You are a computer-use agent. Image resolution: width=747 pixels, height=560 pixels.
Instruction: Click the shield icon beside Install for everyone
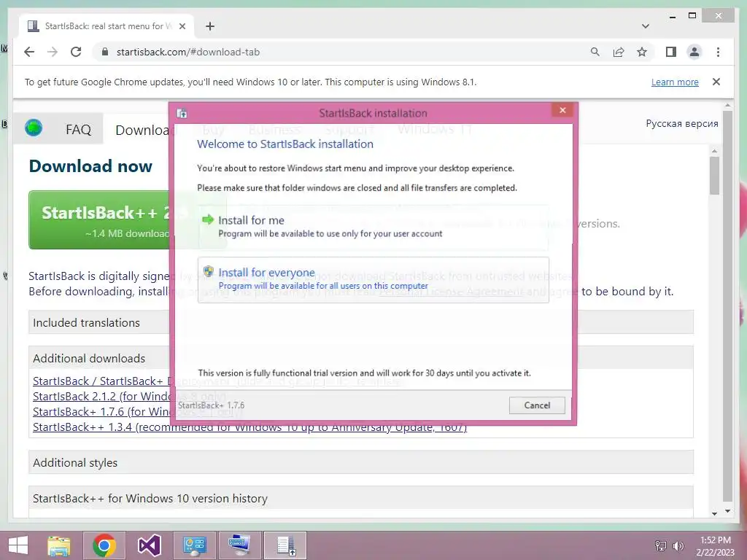(208, 271)
